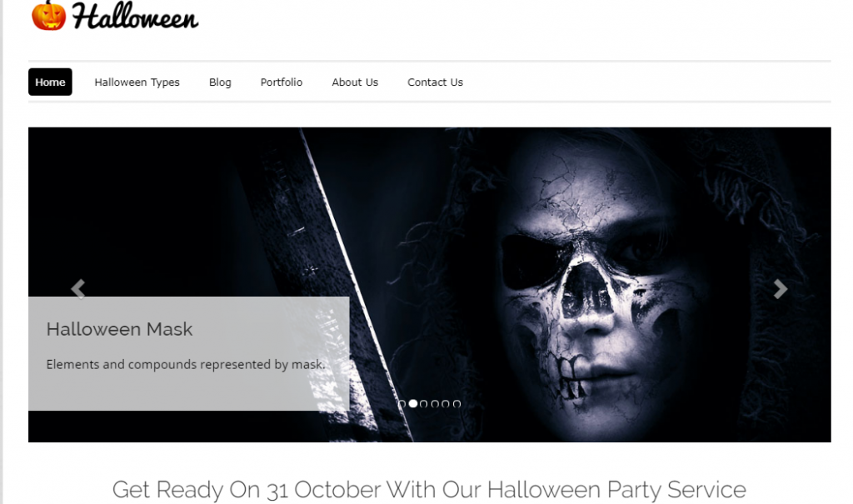Click the slide caption description text
The image size is (853, 504).
[186, 364]
